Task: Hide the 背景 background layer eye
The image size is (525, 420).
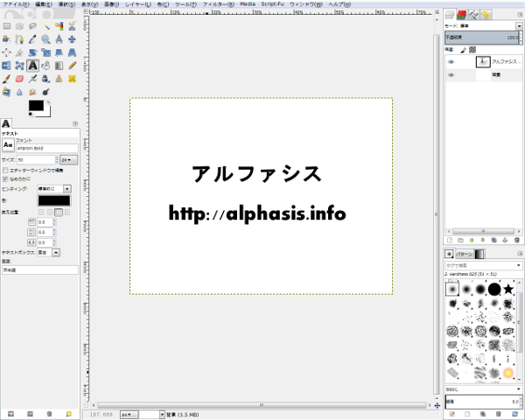Action: [451, 75]
